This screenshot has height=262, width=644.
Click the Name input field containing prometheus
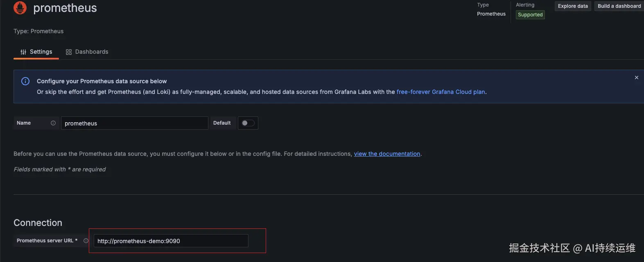point(135,123)
